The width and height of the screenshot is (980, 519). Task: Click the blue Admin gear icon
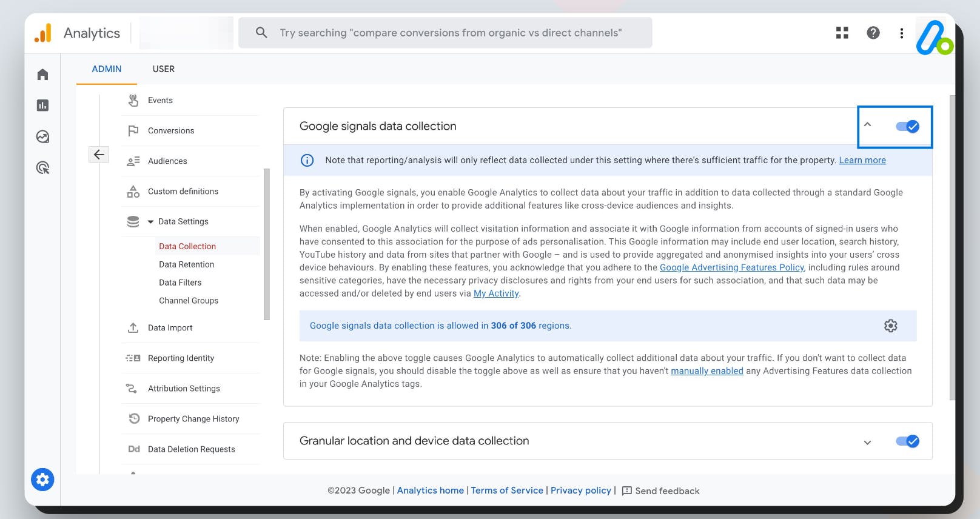coord(42,480)
